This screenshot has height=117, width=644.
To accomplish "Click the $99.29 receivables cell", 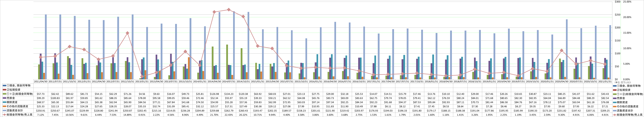I will coord(41,98).
